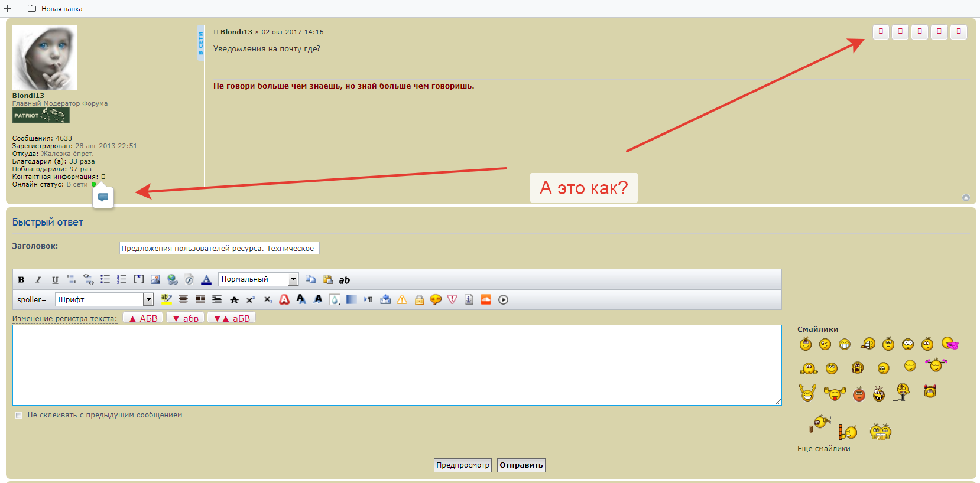Screen dimensions: 980x483
Task: Apply italic formatting in the editor
Action: pyautogui.click(x=38, y=280)
